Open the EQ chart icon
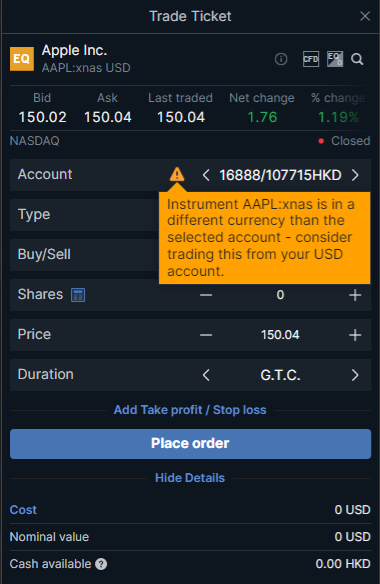380x584 pixels. click(335, 59)
